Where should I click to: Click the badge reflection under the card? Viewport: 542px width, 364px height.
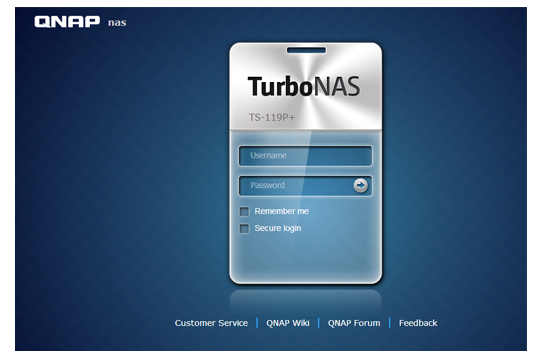(306, 299)
